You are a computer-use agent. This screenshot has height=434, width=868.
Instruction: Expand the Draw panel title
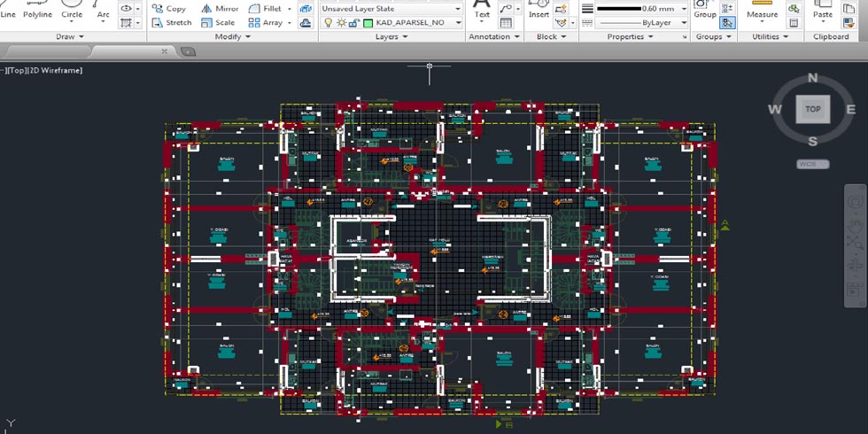point(70,37)
